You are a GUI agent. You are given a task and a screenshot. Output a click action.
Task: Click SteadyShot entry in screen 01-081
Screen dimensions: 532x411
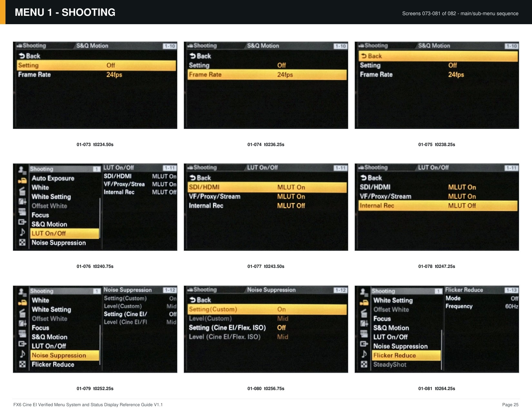click(x=390, y=365)
